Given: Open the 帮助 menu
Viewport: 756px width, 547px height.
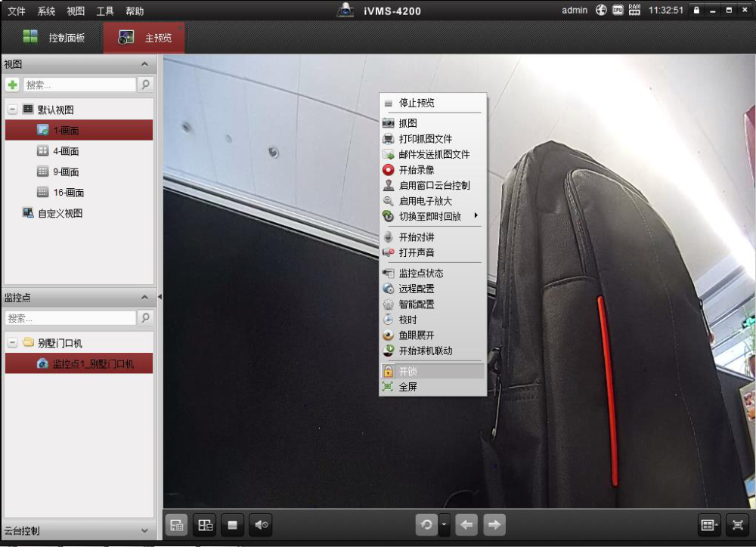Looking at the screenshot, I should 135,11.
